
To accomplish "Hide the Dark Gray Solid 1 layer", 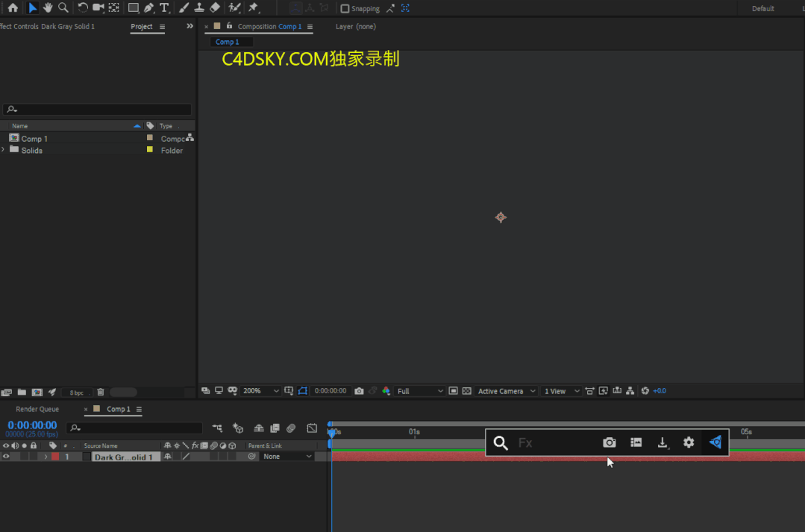I will (x=6, y=457).
